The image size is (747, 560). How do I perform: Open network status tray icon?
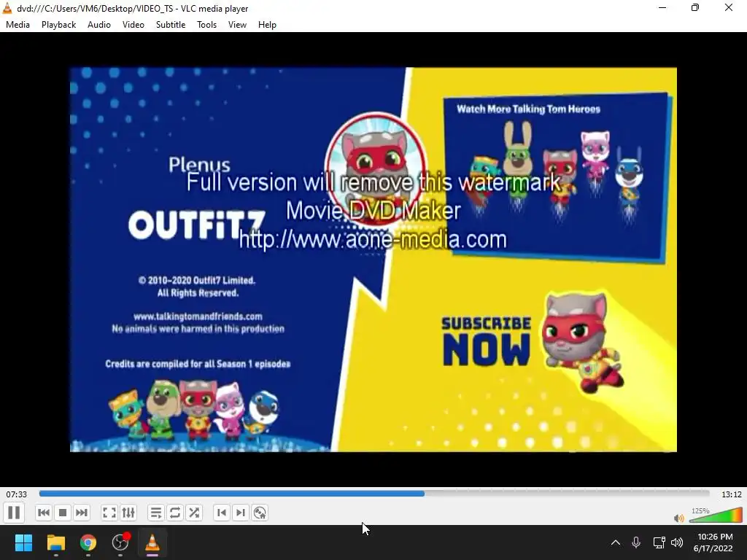(x=659, y=542)
